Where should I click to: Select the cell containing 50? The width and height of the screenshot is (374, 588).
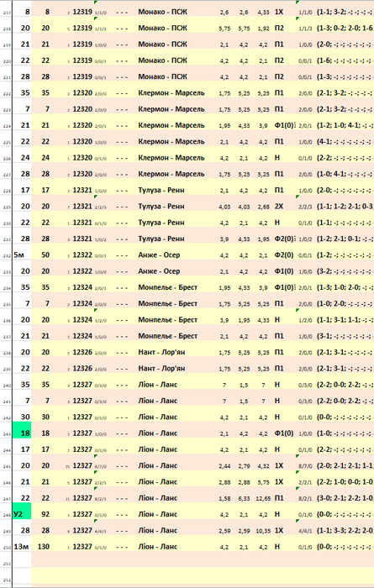tap(45, 255)
